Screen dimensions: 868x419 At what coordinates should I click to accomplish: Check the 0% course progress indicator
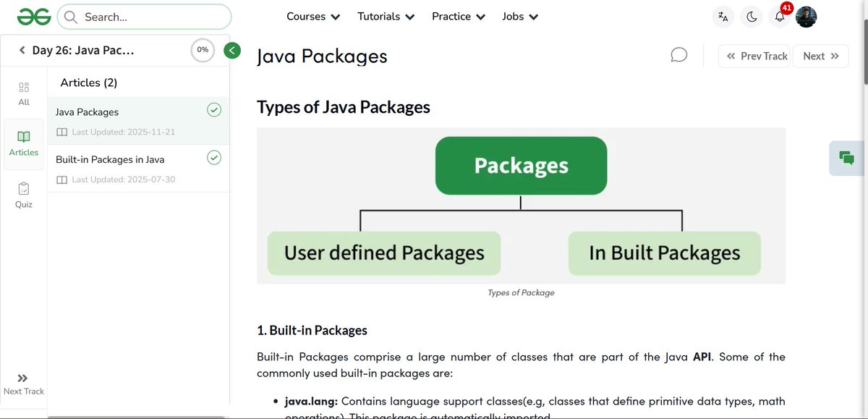[202, 50]
